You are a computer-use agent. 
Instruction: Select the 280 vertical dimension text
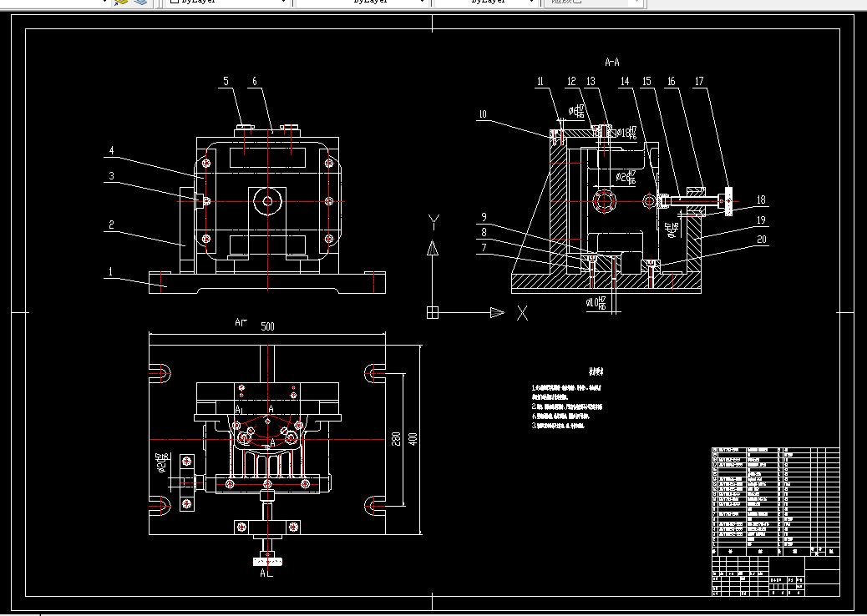[x=396, y=439]
